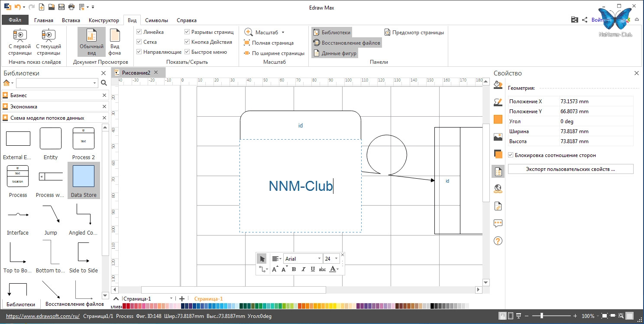Start slideshow С текущей страницы
The height and width of the screenshot is (324, 644).
pos(48,42)
